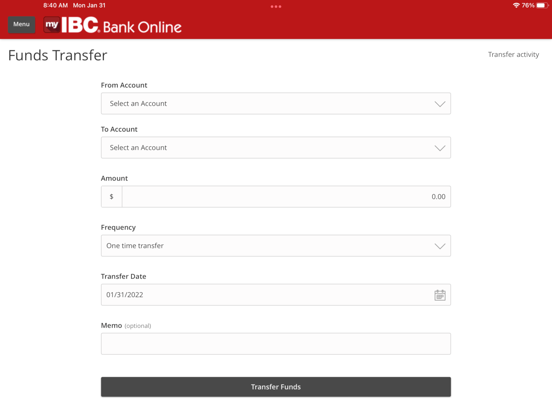This screenshot has height=414, width=552.
Task: Click the Frequency label
Action: click(118, 227)
